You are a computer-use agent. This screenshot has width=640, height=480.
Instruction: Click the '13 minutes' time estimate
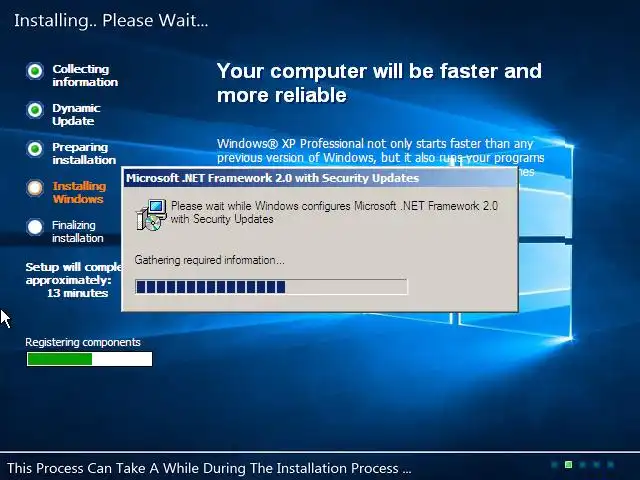click(x=78, y=293)
